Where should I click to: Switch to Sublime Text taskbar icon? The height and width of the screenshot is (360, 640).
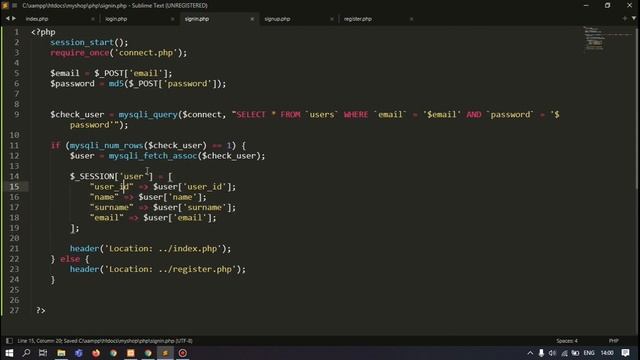[x=165, y=353]
